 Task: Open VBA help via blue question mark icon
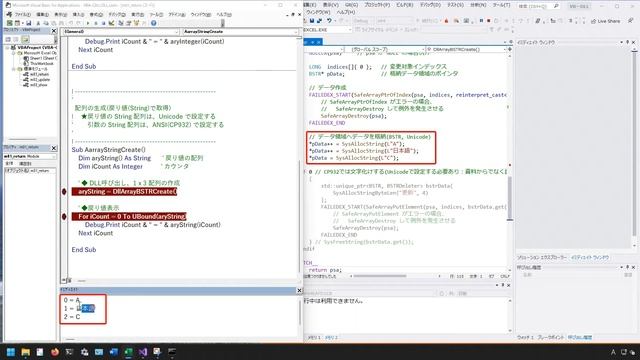tap(153, 23)
